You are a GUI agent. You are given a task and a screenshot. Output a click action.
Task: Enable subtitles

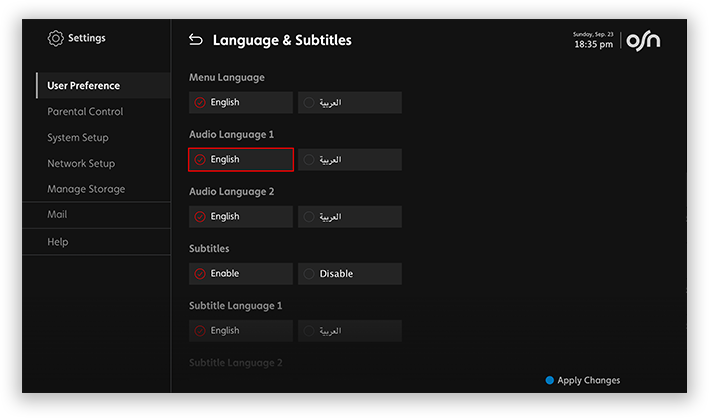click(240, 273)
